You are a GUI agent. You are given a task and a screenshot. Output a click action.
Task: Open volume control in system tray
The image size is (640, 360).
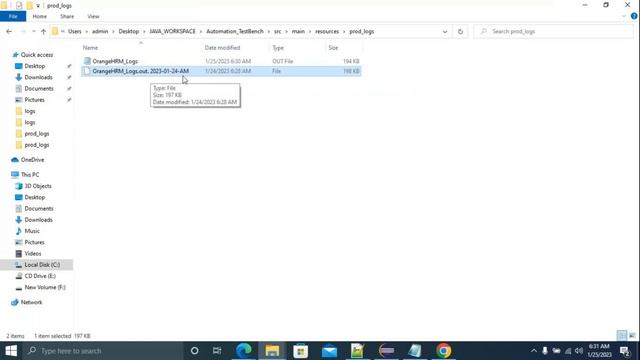579,351
